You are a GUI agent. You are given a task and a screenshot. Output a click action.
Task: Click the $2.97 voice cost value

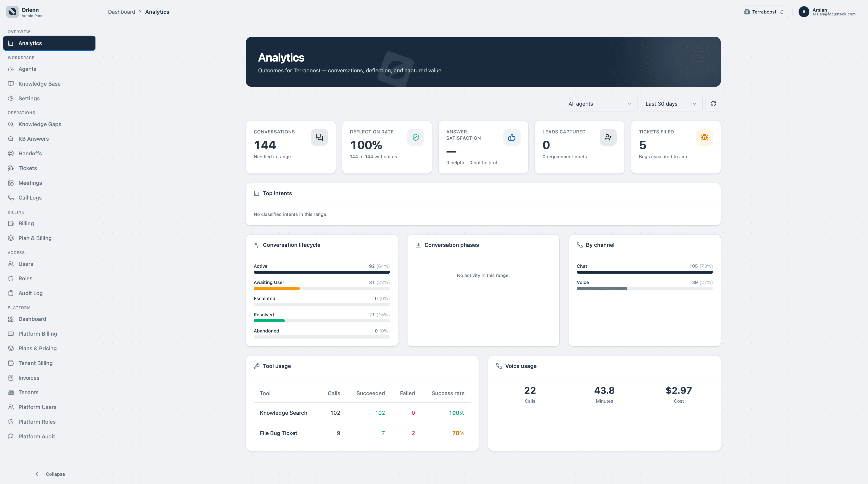pos(679,391)
